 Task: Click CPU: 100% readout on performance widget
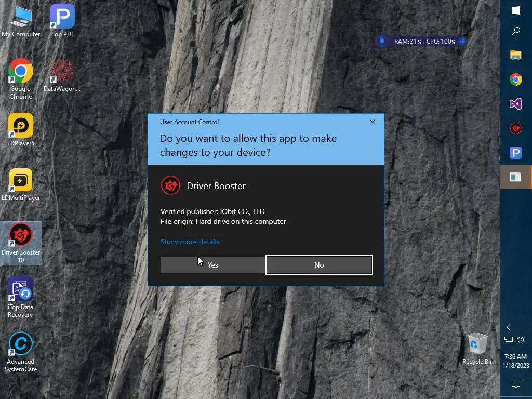click(x=441, y=42)
